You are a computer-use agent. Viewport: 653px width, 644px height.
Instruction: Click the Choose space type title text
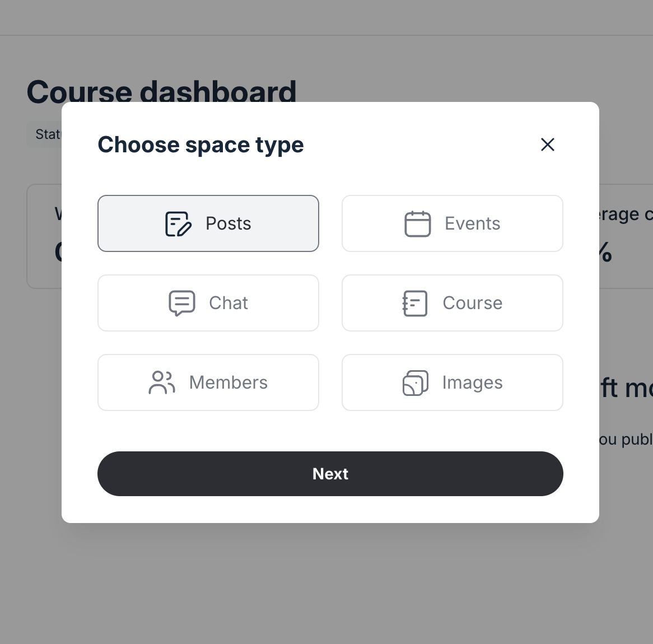(x=200, y=144)
